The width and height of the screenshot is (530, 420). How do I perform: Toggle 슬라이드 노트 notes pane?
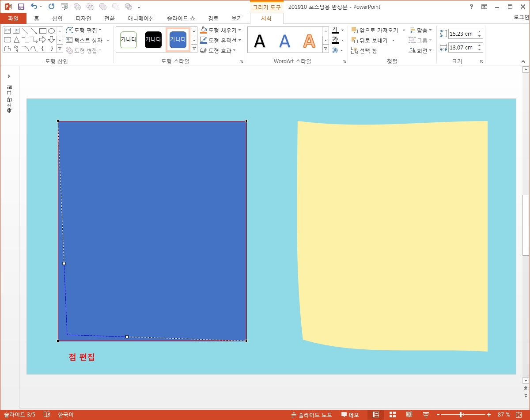point(312,415)
